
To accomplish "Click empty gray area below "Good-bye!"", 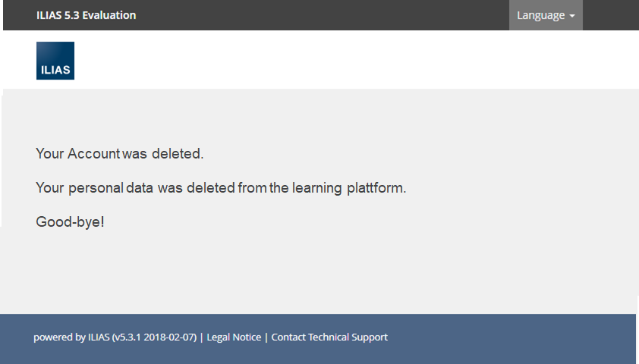I will tap(304, 273).
